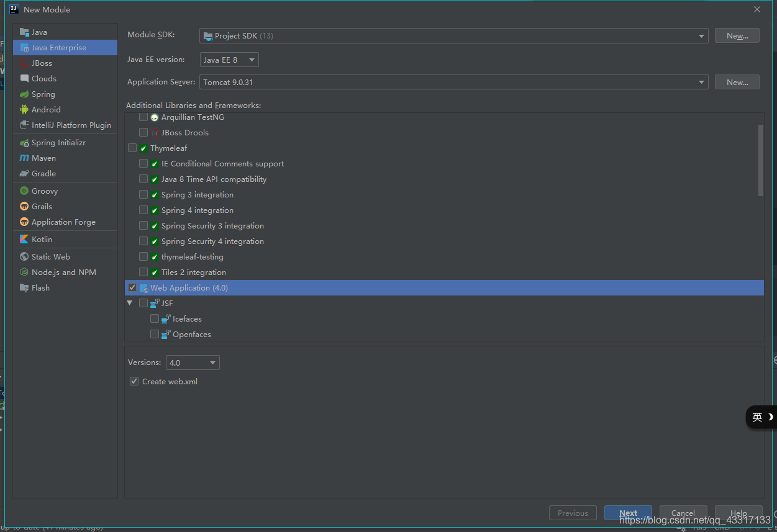Check the JBoss Drools checkbox

coord(143,133)
